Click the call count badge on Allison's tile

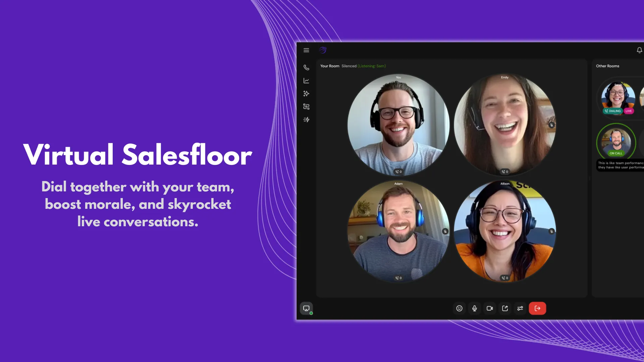[x=505, y=278]
